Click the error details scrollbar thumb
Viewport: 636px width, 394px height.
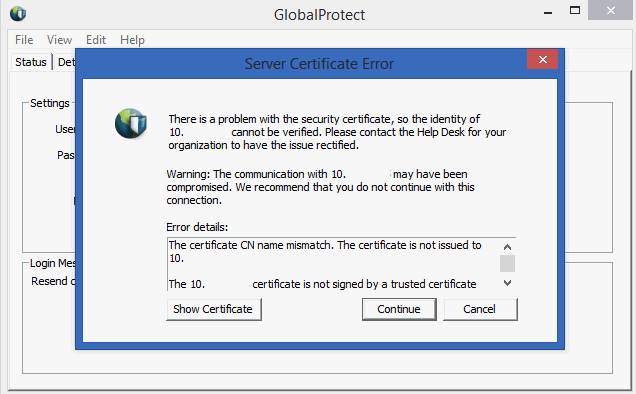(x=507, y=263)
